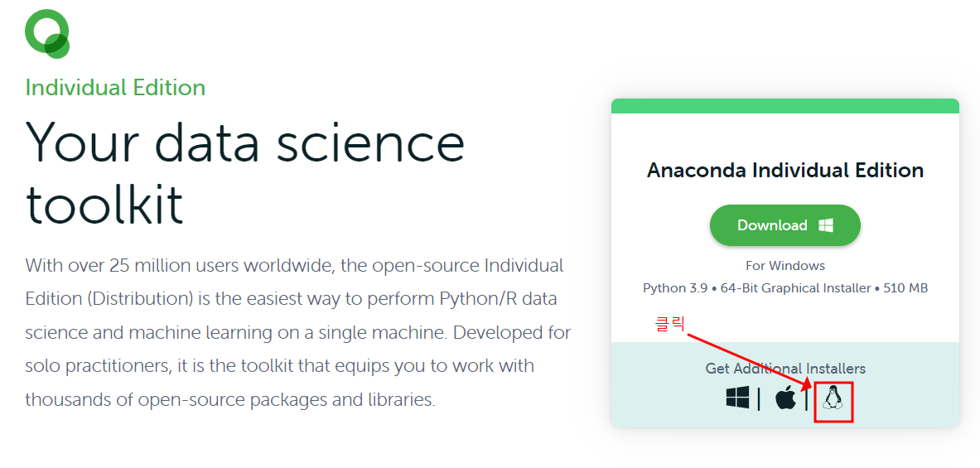The width and height of the screenshot is (980, 468).
Task: Click the green bar atop the installer card
Action: click(x=785, y=106)
